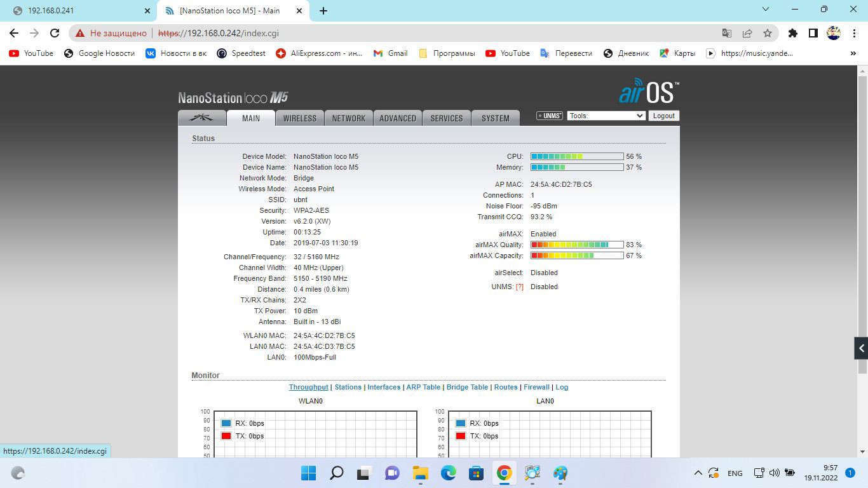Open the Google Новости bookmark
The image size is (868, 488).
[x=100, y=53]
